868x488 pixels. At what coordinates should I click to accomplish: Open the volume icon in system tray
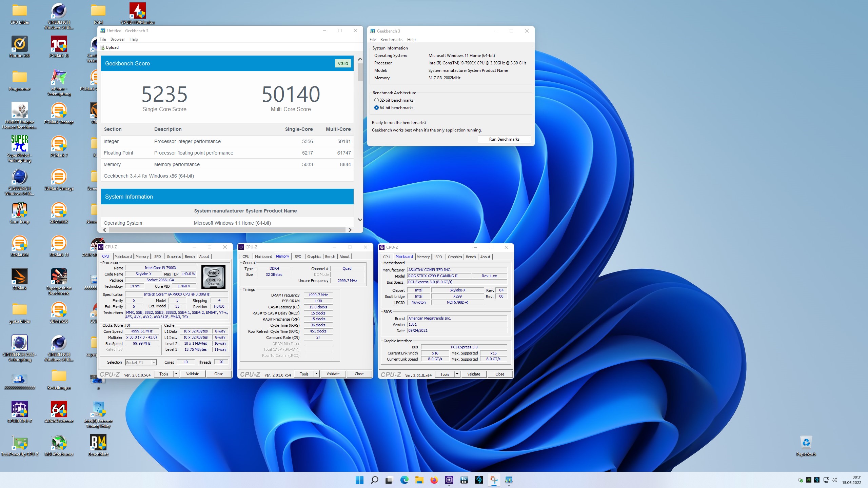click(x=834, y=480)
